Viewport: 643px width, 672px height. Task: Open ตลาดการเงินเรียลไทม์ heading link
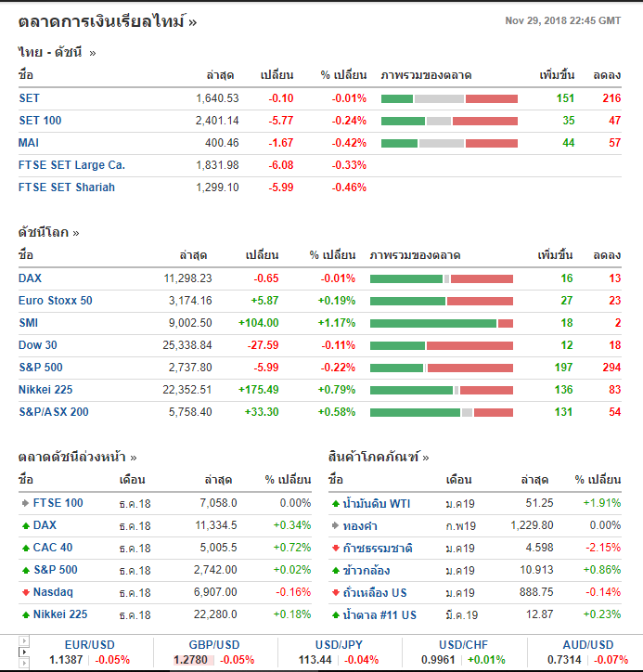pyautogui.click(x=108, y=21)
